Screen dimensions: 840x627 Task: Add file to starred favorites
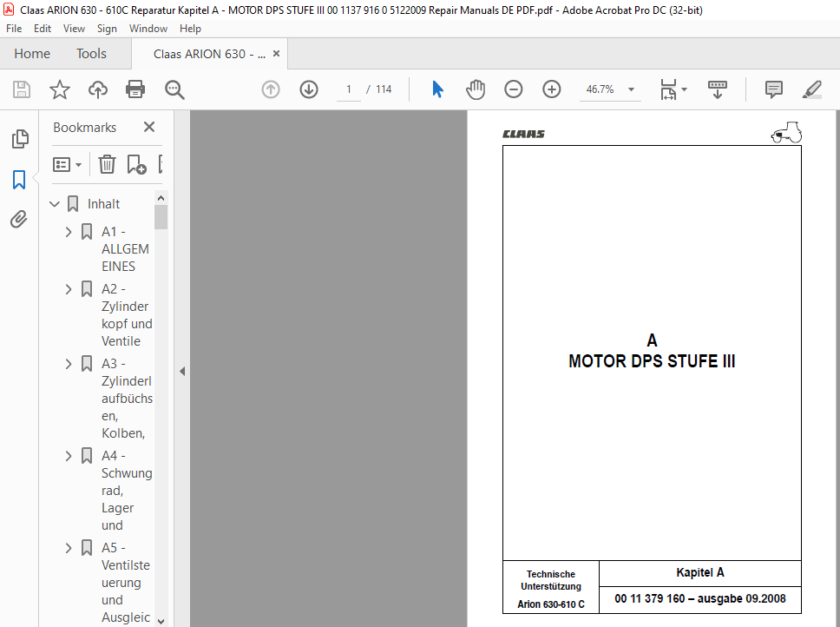(x=60, y=89)
